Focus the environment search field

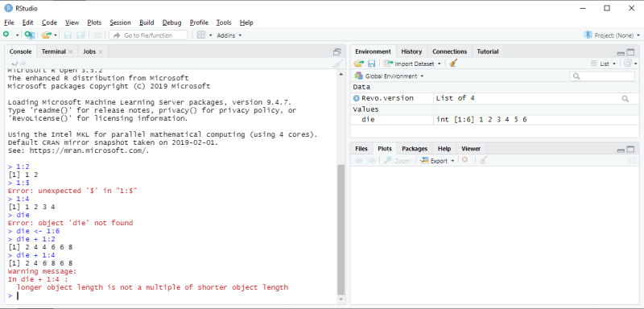(x=602, y=76)
